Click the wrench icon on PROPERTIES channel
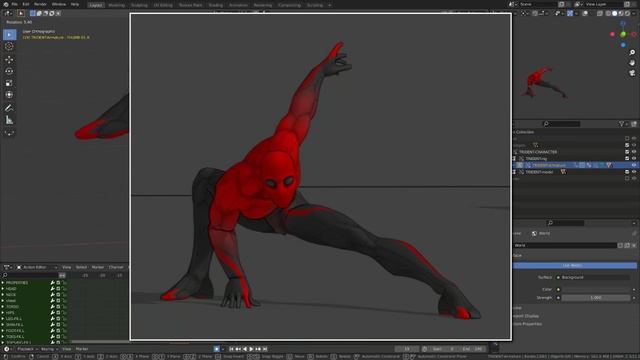The width and height of the screenshot is (640, 360). [x=53, y=282]
